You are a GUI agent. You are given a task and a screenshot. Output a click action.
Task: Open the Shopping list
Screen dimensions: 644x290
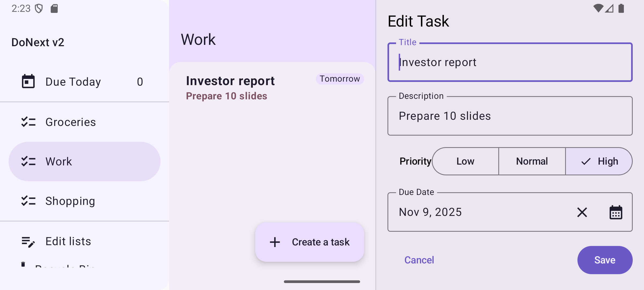[70, 201]
